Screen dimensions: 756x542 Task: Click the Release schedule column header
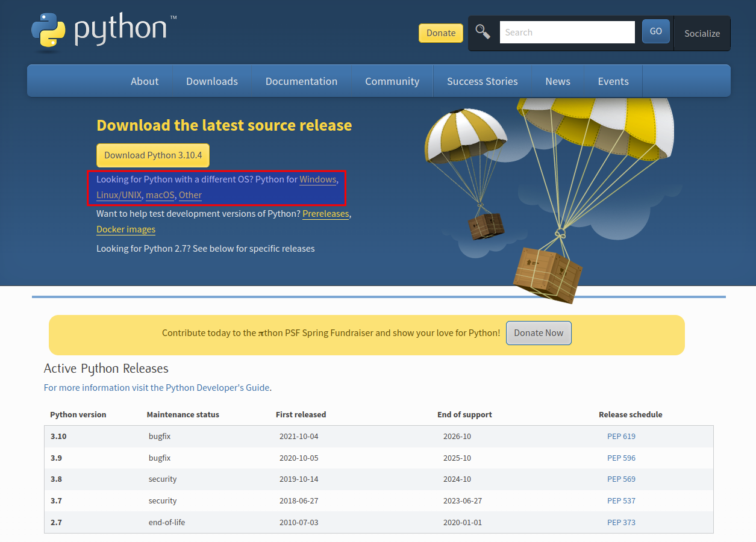(631, 415)
